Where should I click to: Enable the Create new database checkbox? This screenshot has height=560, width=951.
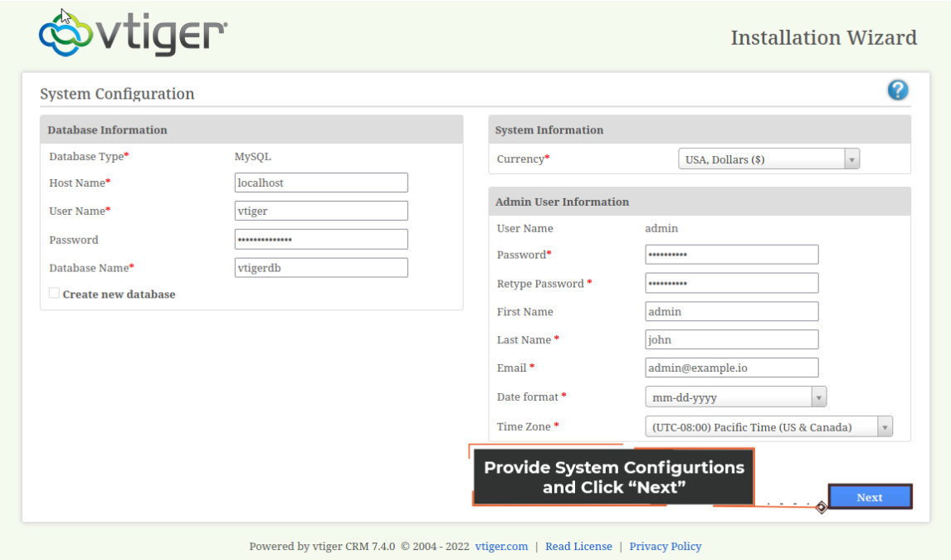54,292
